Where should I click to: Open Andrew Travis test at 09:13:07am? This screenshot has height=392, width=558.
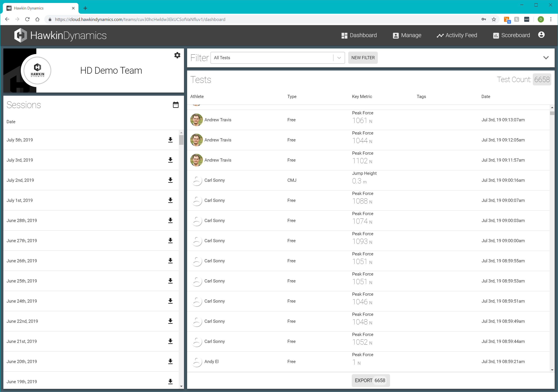tap(368, 120)
